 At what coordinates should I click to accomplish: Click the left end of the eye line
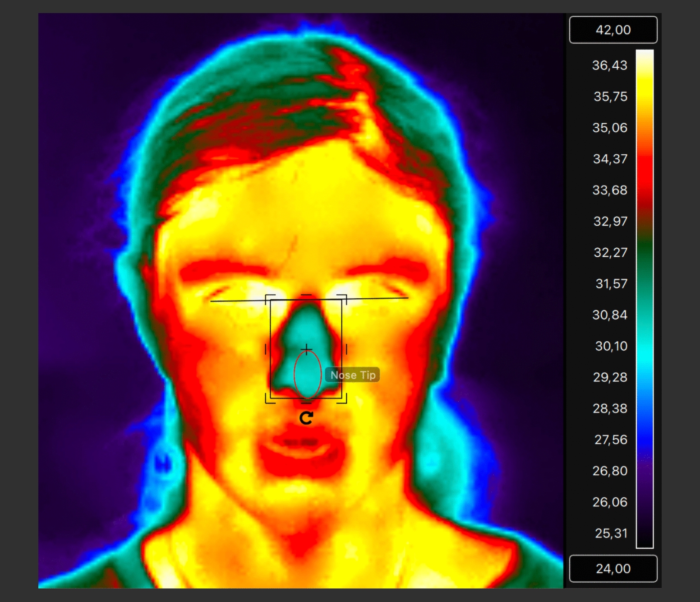point(212,301)
